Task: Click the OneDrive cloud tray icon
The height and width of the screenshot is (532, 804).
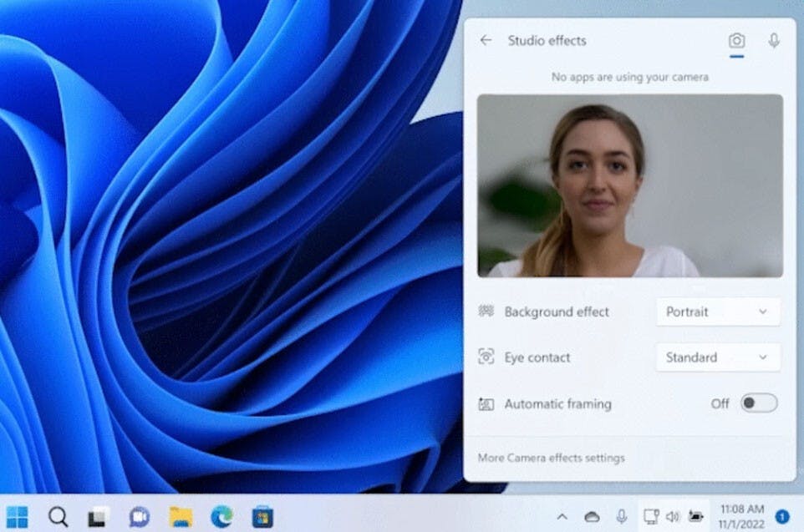Action: click(x=592, y=517)
